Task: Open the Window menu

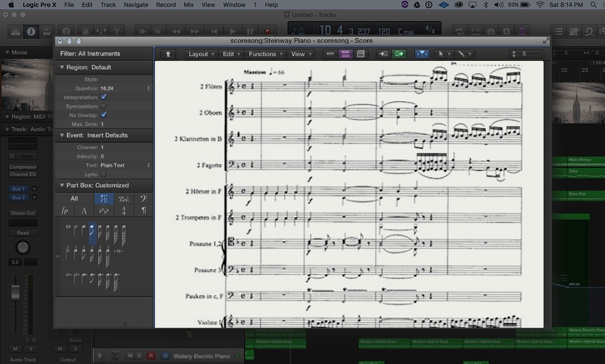Action: coord(234,5)
